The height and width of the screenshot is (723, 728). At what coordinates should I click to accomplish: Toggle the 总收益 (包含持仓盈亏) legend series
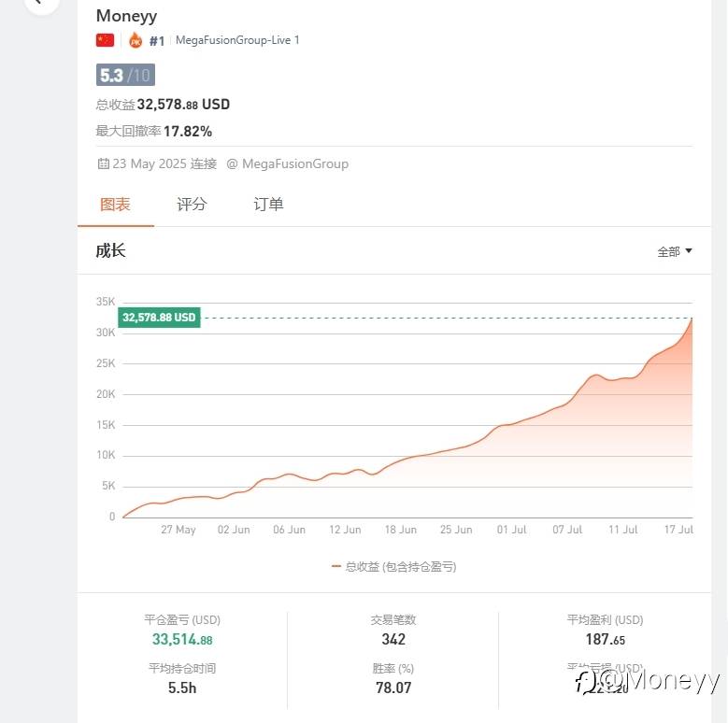click(393, 567)
